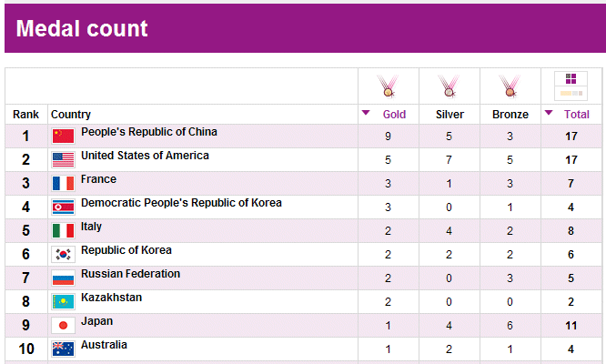
Task: Click the France flag icon
Action: 63,184
